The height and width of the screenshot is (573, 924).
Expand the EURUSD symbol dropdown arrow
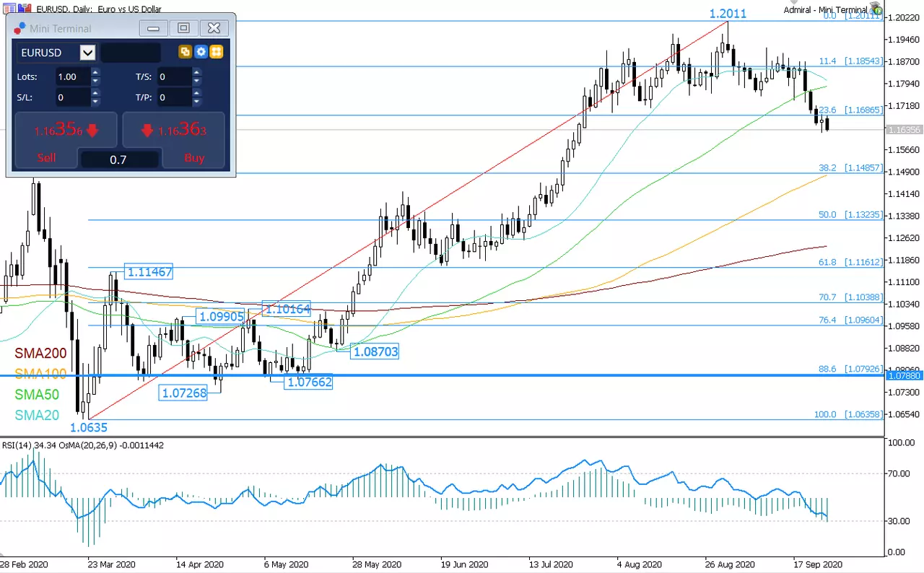87,53
